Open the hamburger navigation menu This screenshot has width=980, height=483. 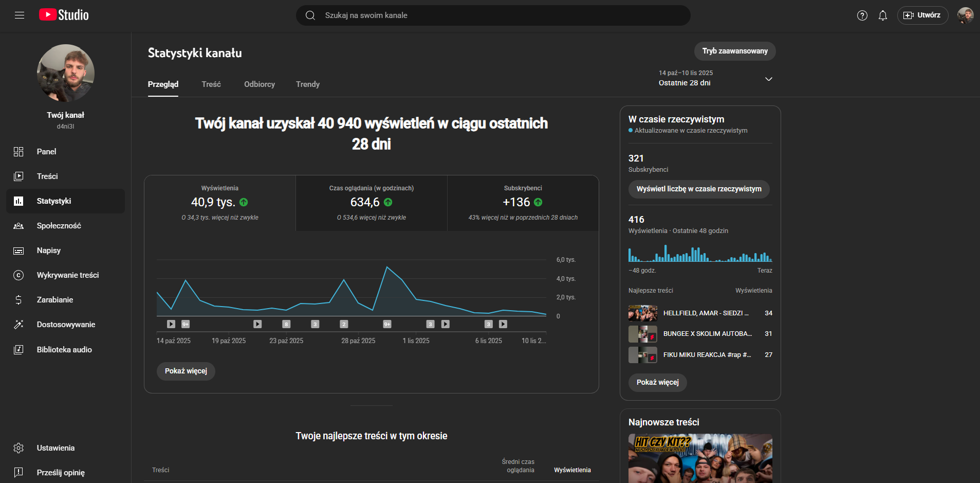[20, 15]
